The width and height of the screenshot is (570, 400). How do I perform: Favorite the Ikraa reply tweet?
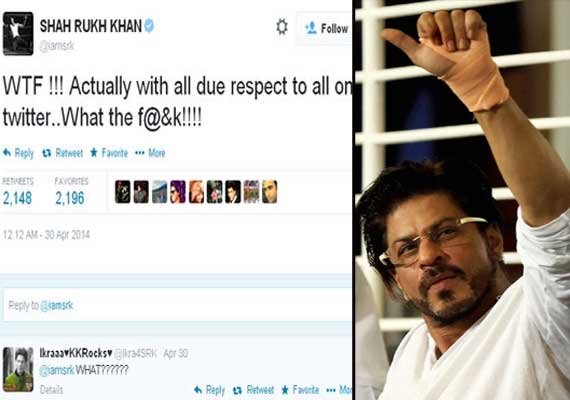pyautogui.click(x=300, y=390)
